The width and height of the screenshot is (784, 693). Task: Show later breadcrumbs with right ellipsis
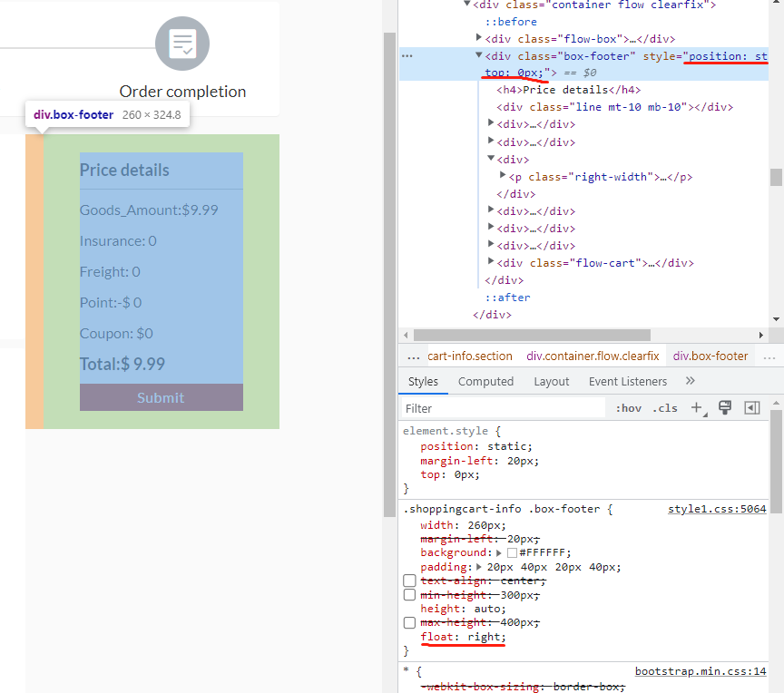pos(769,356)
